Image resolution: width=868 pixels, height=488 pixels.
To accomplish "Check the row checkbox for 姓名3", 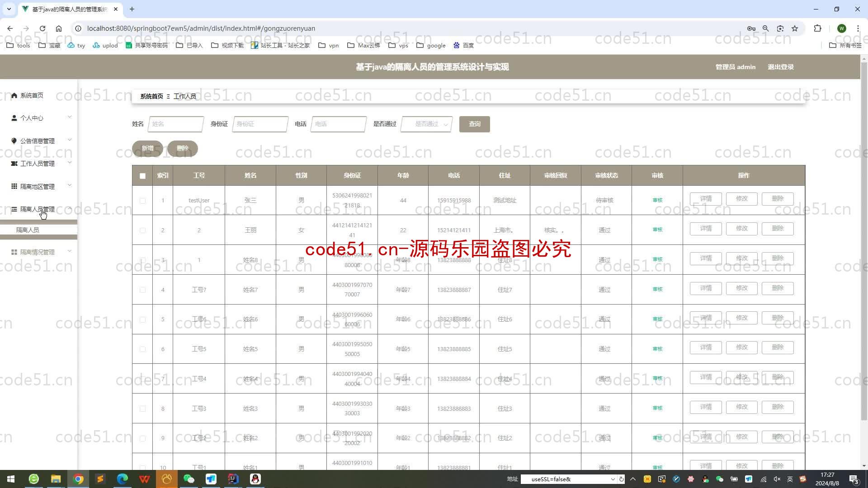I will [x=142, y=408].
